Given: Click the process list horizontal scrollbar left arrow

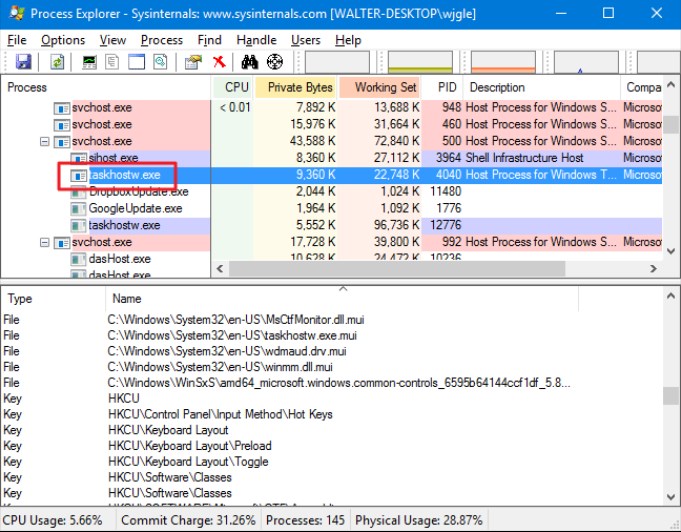Looking at the screenshot, I should point(220,269).
